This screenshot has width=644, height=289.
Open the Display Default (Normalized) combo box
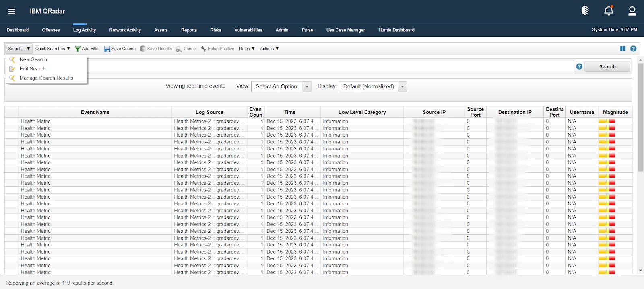(x=373, y=86)
